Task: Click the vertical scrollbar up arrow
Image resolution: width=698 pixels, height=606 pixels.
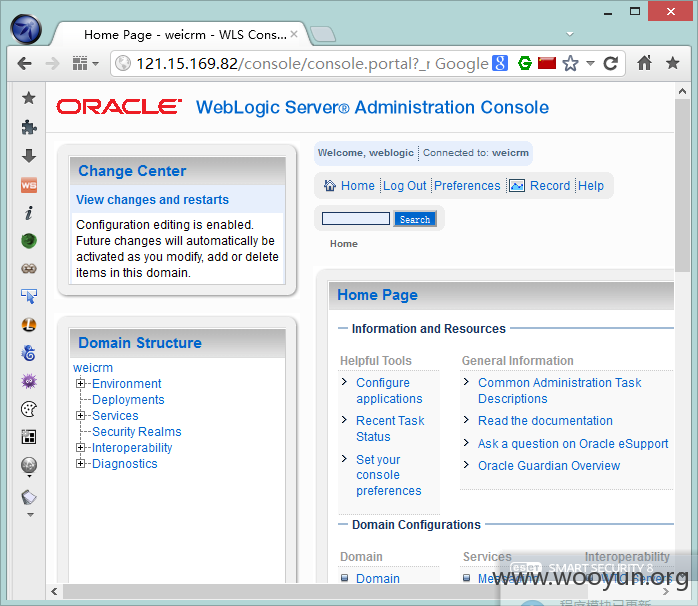Action: 682,91
